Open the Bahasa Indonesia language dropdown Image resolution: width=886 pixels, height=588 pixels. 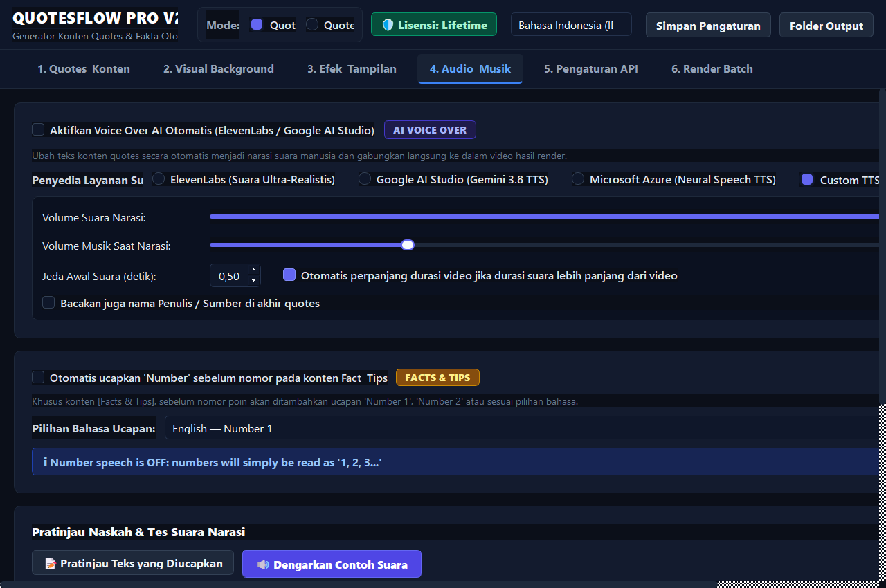571,25
